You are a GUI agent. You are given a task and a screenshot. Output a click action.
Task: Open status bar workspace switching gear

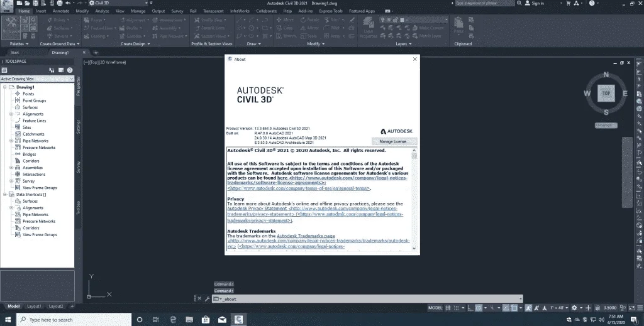pyautogui.click(x=574, y=308)
